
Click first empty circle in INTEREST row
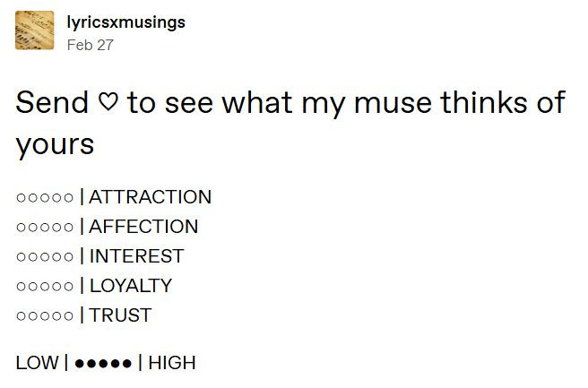(21, 257)
